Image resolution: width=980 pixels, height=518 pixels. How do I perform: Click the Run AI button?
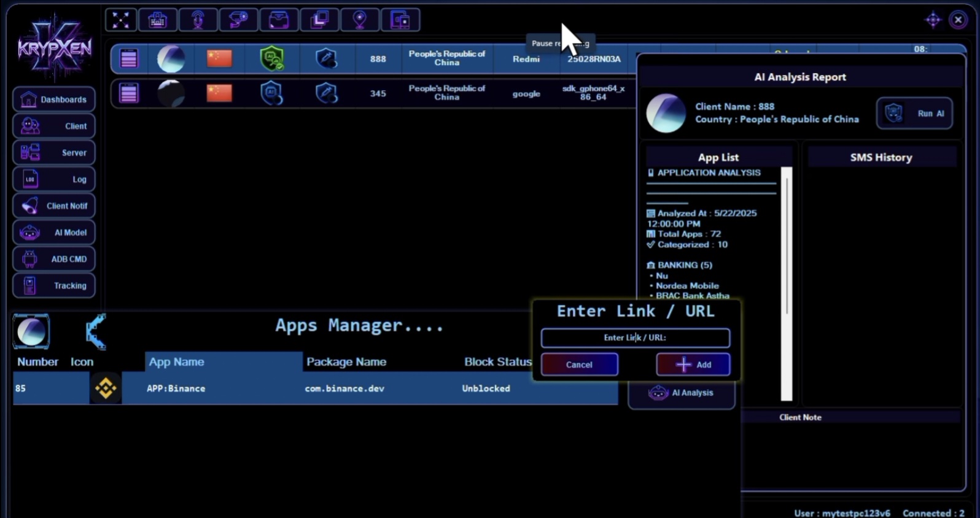914,114
